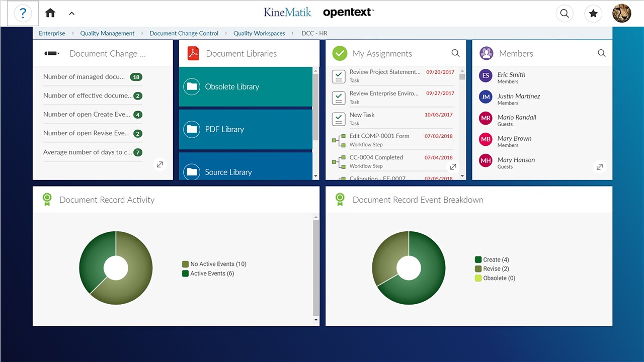Go to Quality Management breadcrumb
This screenshot has width=644, height=362.
107,33
